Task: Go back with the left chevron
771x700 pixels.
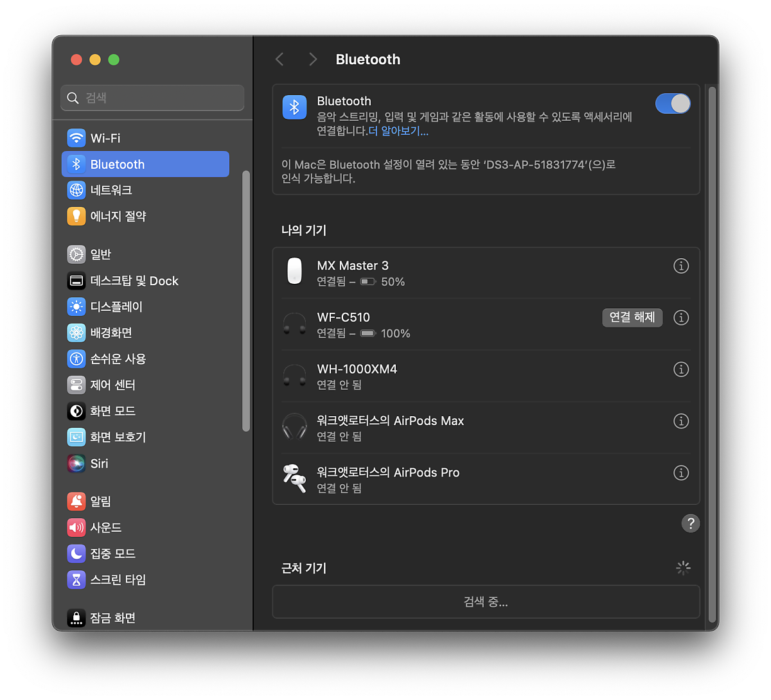Action: 279,59
